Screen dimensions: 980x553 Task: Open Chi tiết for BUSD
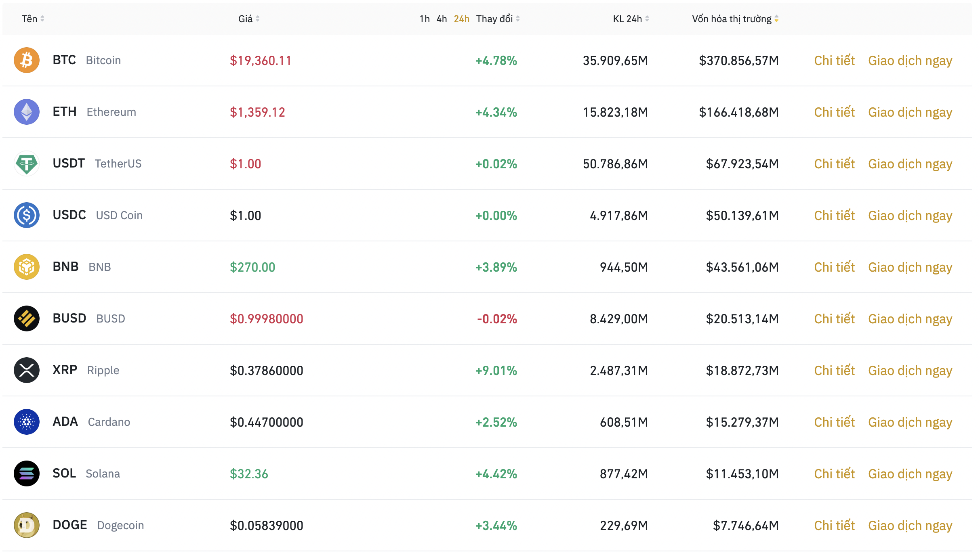pyautogui.click(x=834, y=319)
